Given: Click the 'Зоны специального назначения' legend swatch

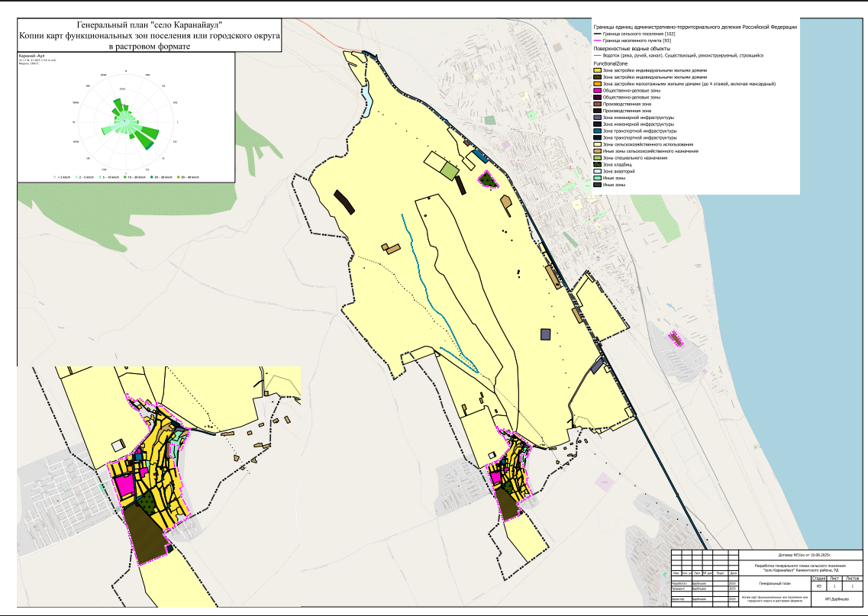Looking at the screenshot, I should [598, 158].
